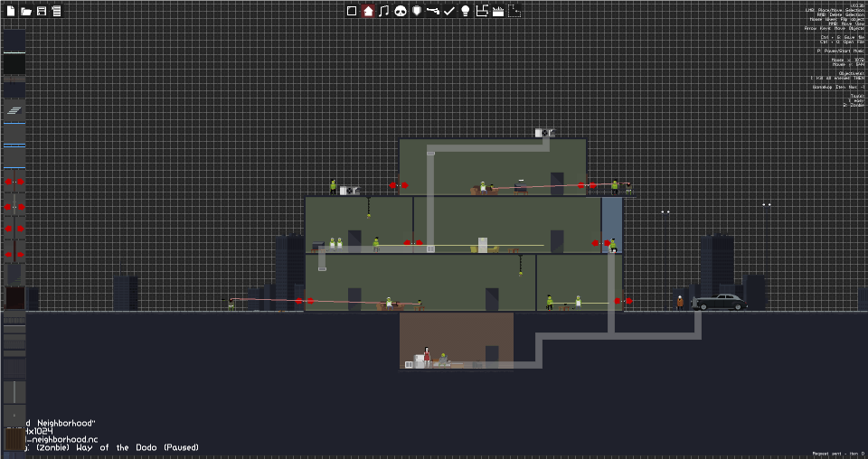
Task: Pick the dark blue tile with white line
Action: point(14,42)
